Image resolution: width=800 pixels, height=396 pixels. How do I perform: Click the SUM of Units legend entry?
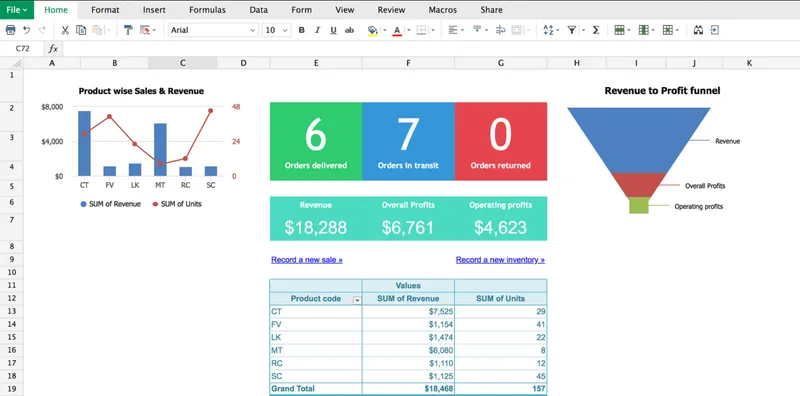point(177,204)
